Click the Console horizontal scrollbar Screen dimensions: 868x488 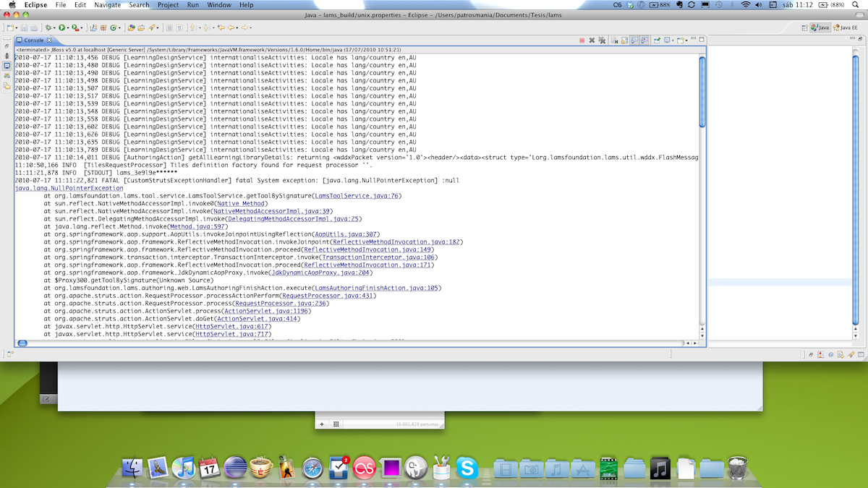[347, 343]
